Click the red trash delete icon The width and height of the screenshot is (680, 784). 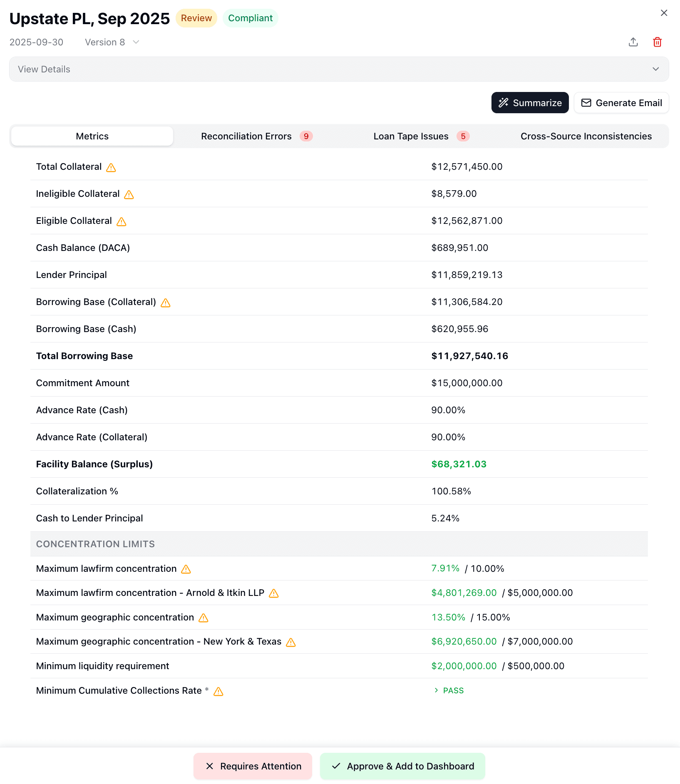(x=657, y=42)
